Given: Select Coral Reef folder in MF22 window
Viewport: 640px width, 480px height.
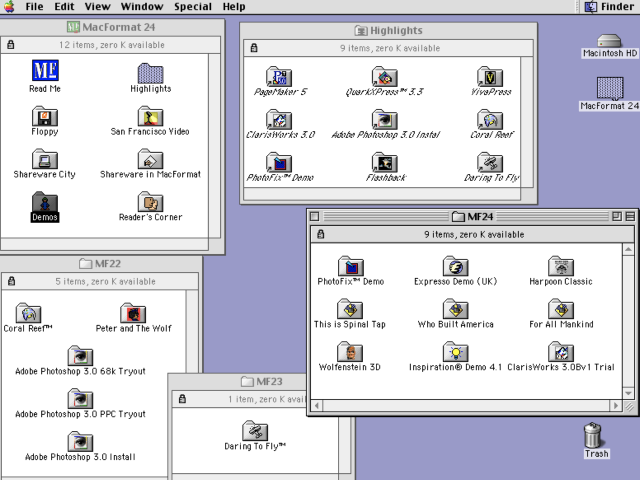Looking at the screenshot, I should 28,313.
